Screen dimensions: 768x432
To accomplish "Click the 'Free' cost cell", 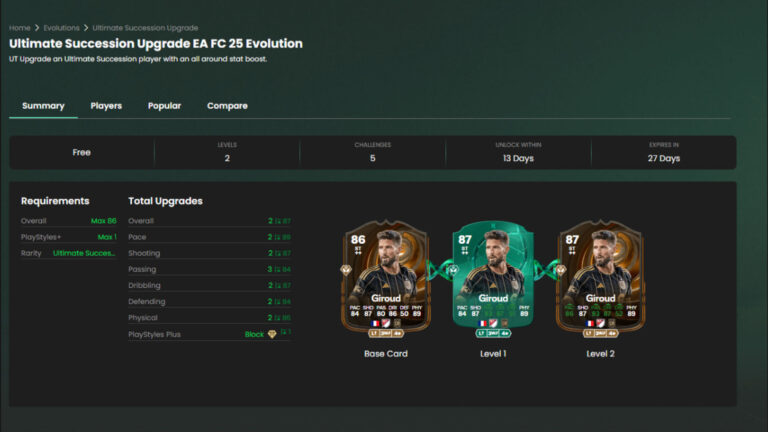I will coord(81,152).
